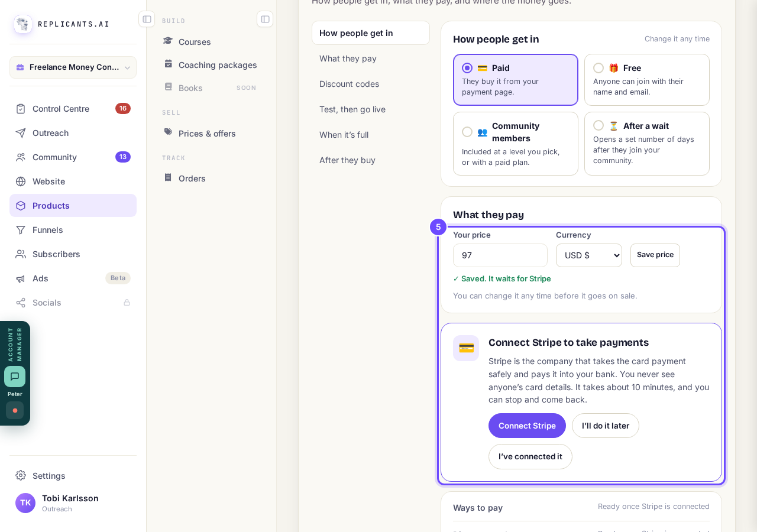
Task: Jump to Discount codes section
Action: pyautogui.click(x=371, y=84)
